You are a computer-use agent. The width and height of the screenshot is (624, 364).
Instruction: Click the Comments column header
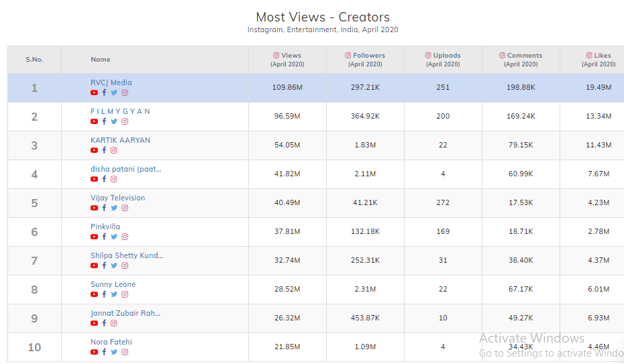pos(521,60)
